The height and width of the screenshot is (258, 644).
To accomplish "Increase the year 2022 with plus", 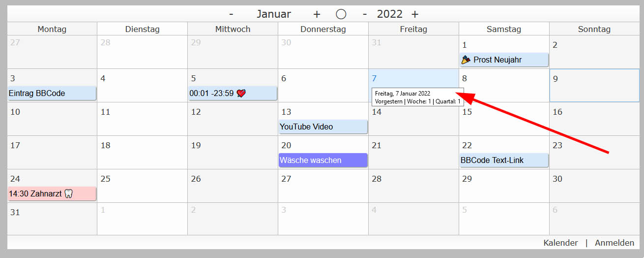I will click(415, 14).
